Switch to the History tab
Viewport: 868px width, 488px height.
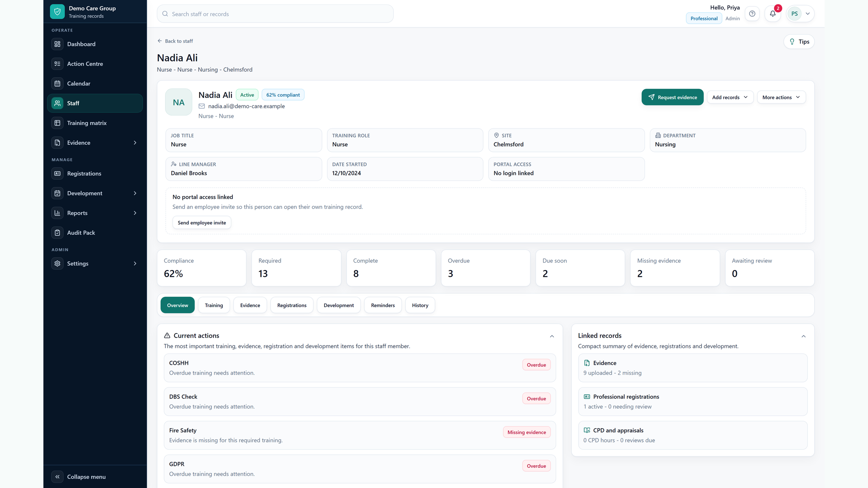pos(420,305)
